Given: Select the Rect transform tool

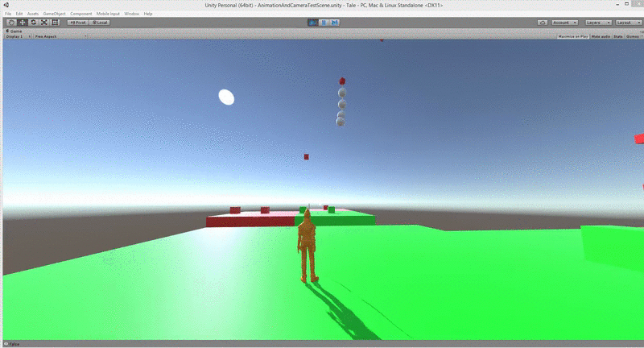Looking at the screenshot, I should point(56,22).
